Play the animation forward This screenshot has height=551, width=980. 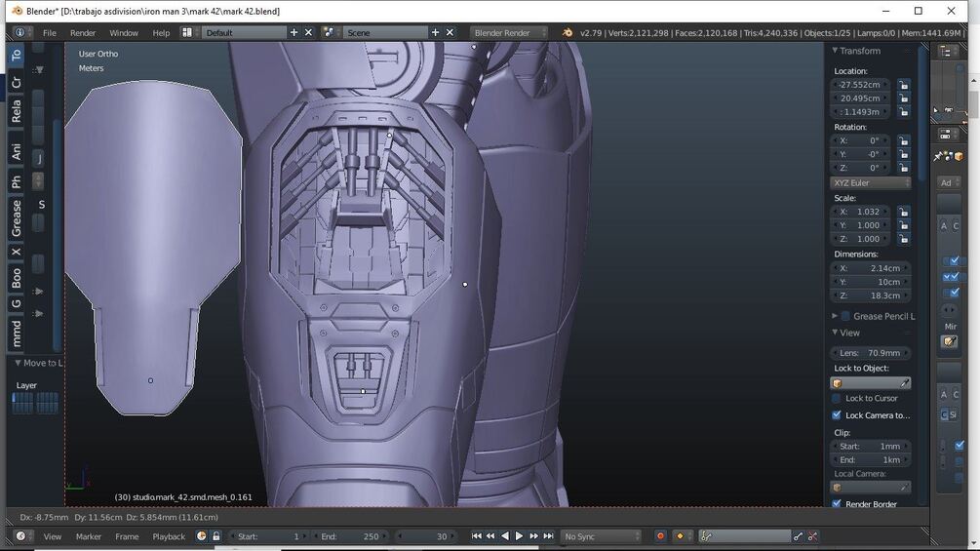point(519,536)
